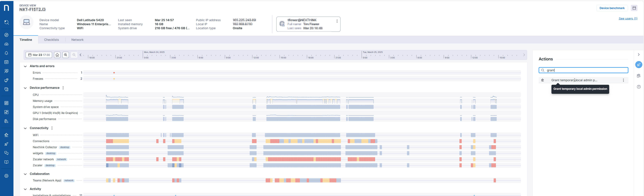Open settings gear in left sidebar
Image resolution: width=644 pixels, height=196 pixels.
tap(7, 176)
